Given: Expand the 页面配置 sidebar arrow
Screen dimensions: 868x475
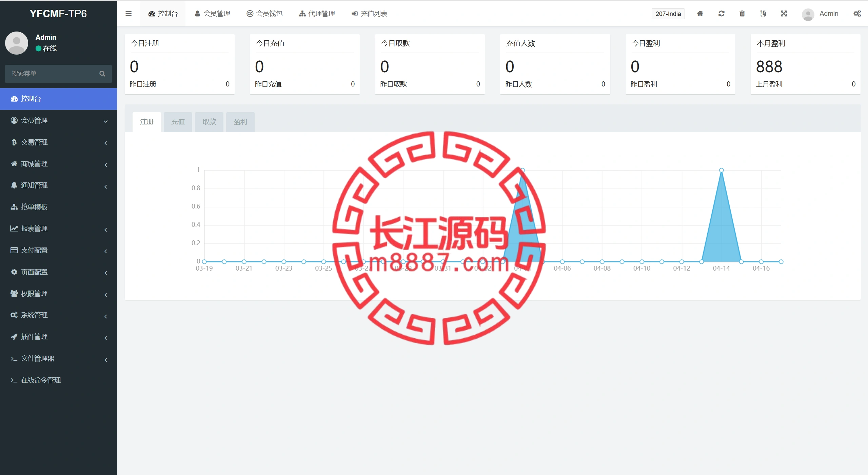Looking at the screenshot, I should [106, 273].
